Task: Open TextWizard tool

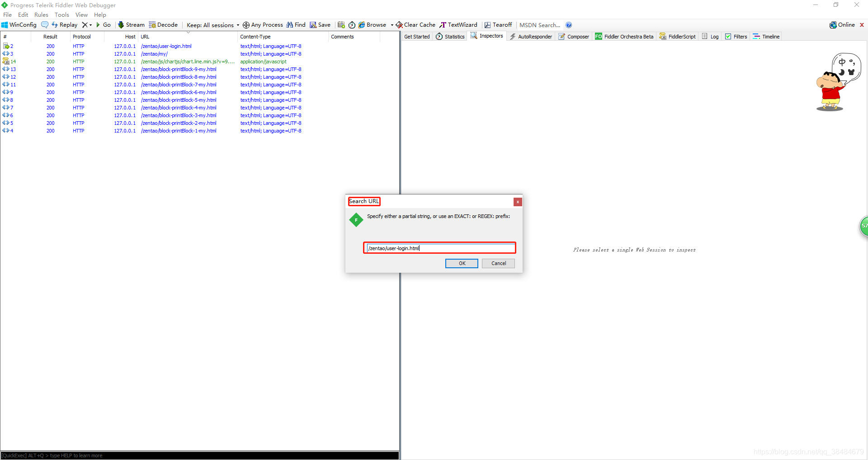Action: (x=458, y=25)
